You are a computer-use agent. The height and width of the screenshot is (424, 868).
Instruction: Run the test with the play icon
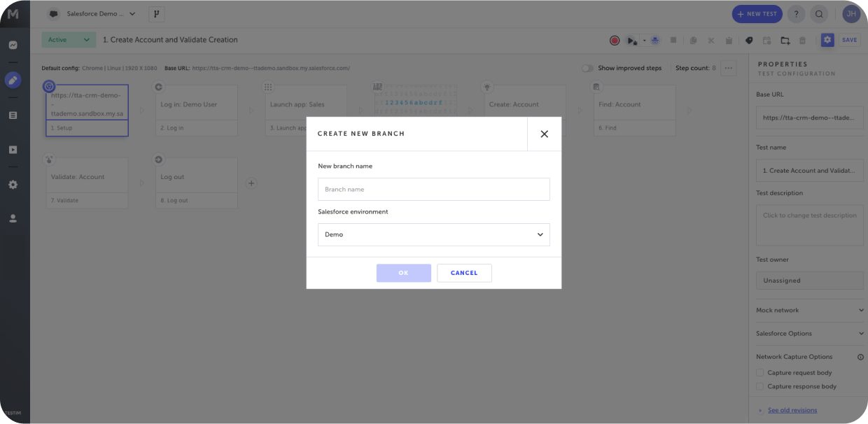point(629,40)
